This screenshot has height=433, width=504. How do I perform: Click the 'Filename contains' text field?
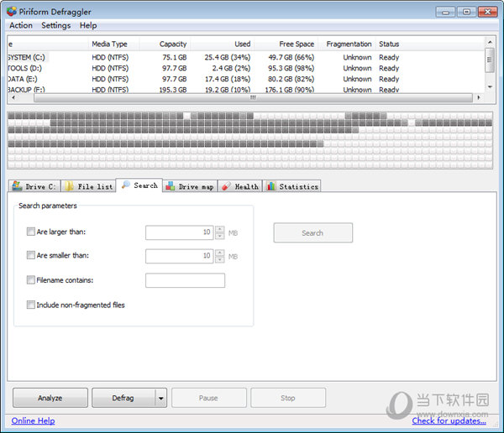click(x=185, y=280)
